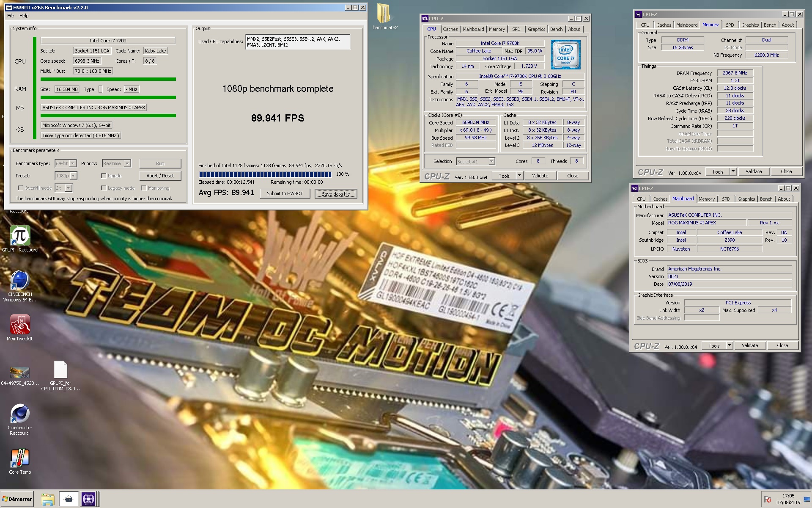Click the Used CPU capabilities text box
Screen dimensions: 812x508
tap(298, 42)
